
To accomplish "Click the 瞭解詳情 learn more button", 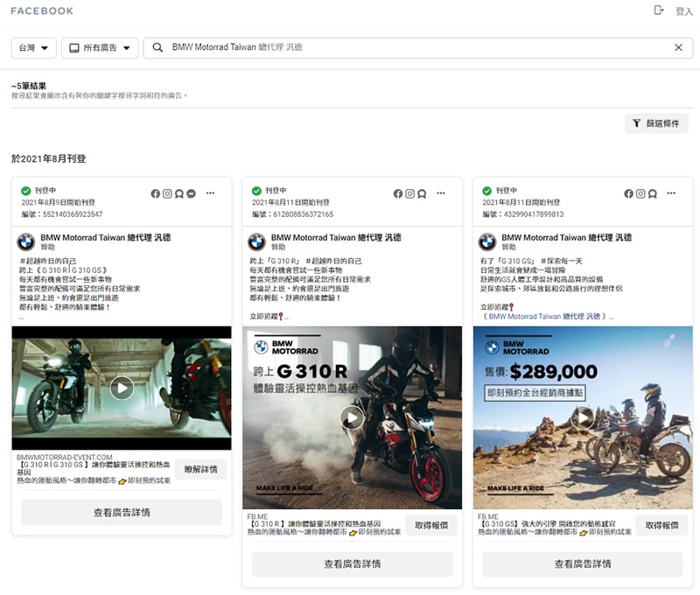I will pos(200,470).
